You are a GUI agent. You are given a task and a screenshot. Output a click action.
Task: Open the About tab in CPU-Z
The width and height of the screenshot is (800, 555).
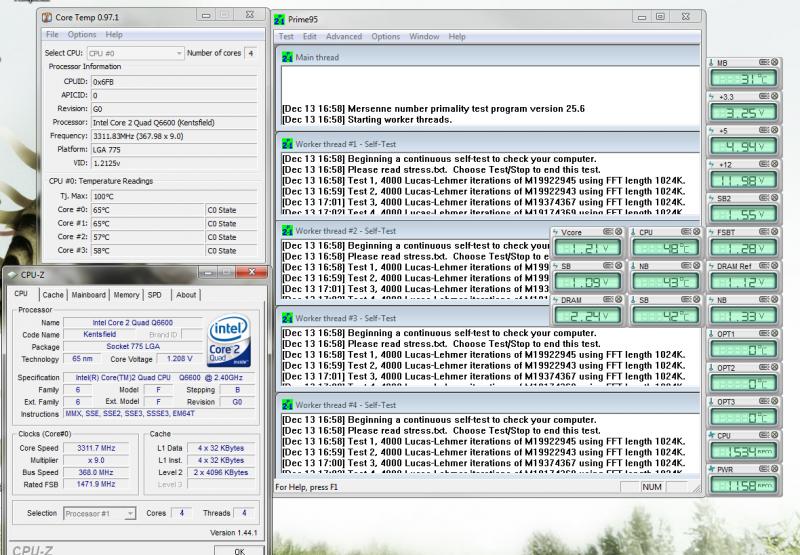186,295
